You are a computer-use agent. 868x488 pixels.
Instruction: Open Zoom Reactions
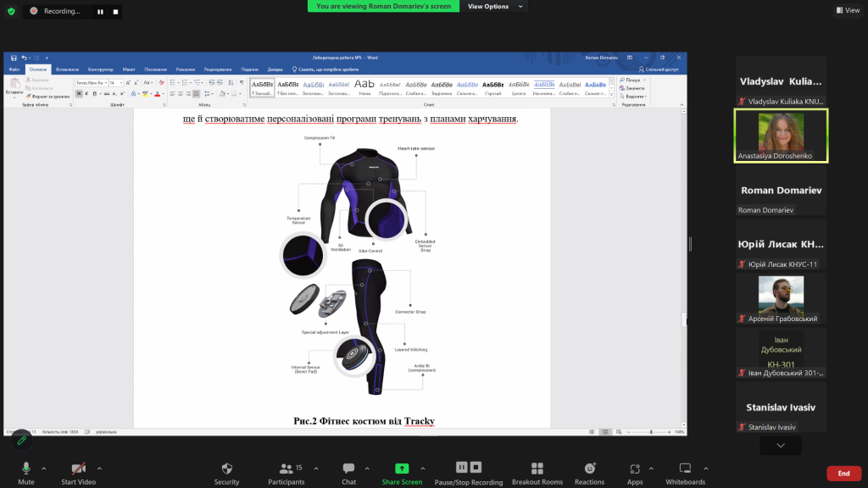590,474
